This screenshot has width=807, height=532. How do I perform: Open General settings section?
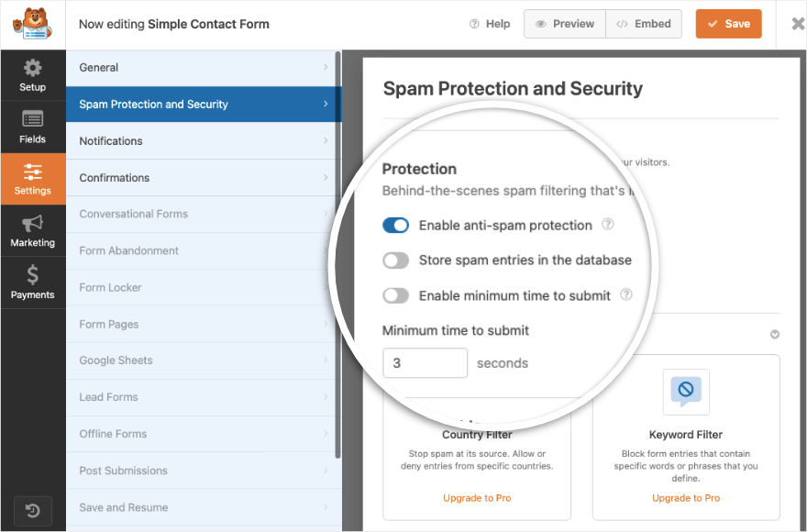coord(204,68)
